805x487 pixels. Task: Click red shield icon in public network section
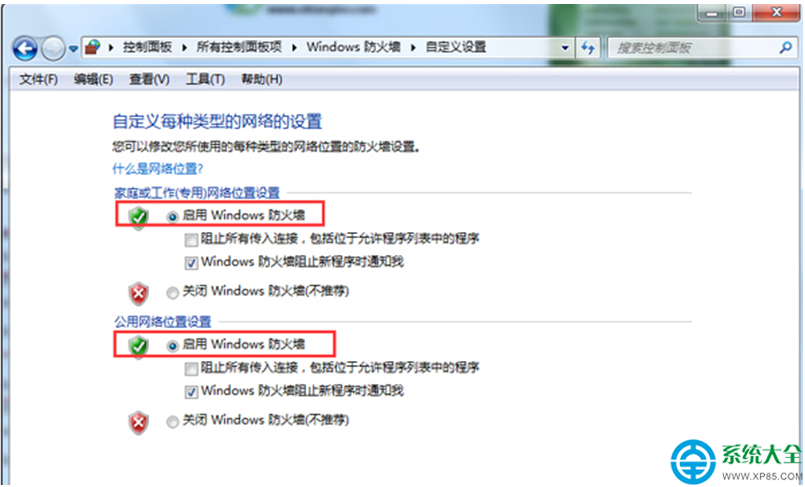[139, 423]
